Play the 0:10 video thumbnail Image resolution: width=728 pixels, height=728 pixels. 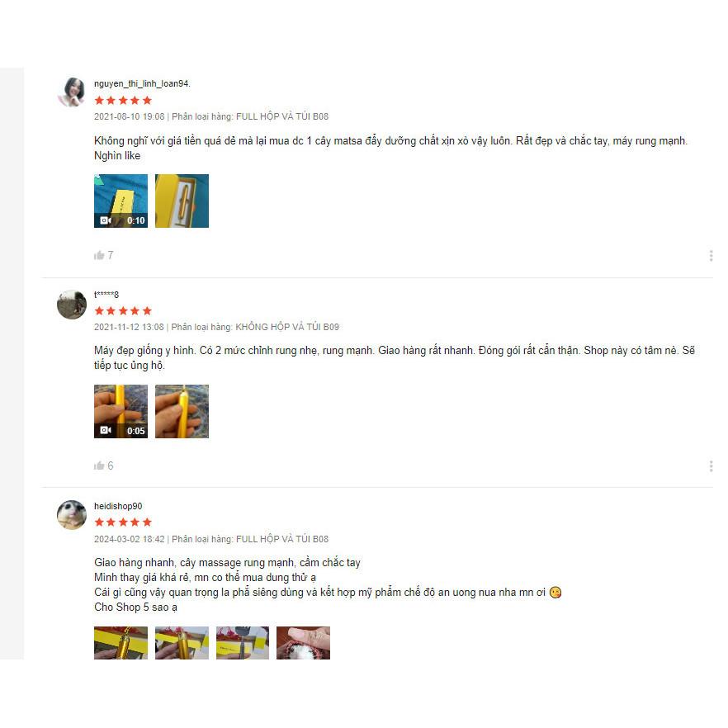[121, 201]
